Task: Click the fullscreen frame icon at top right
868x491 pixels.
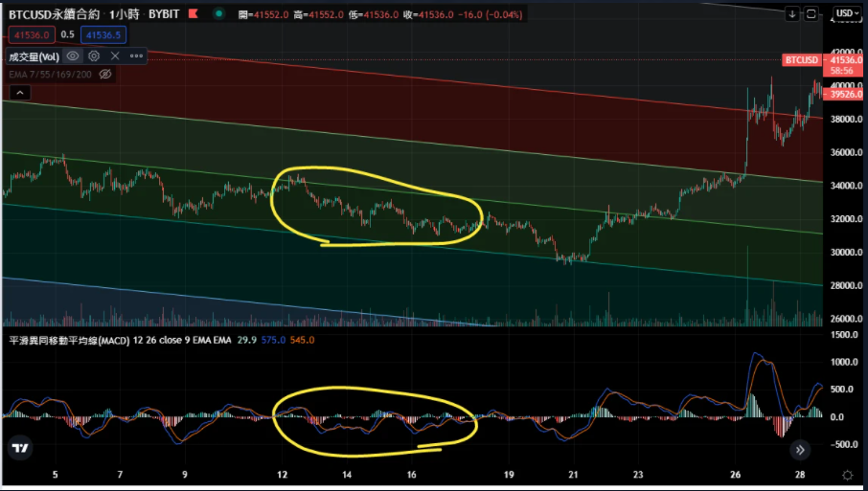Action: [811, 13]
